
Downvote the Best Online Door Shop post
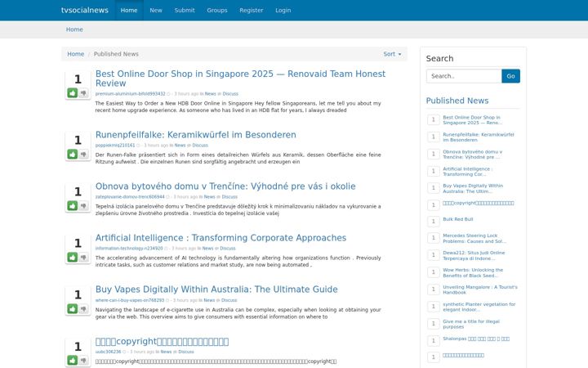[x=83, y=92]
